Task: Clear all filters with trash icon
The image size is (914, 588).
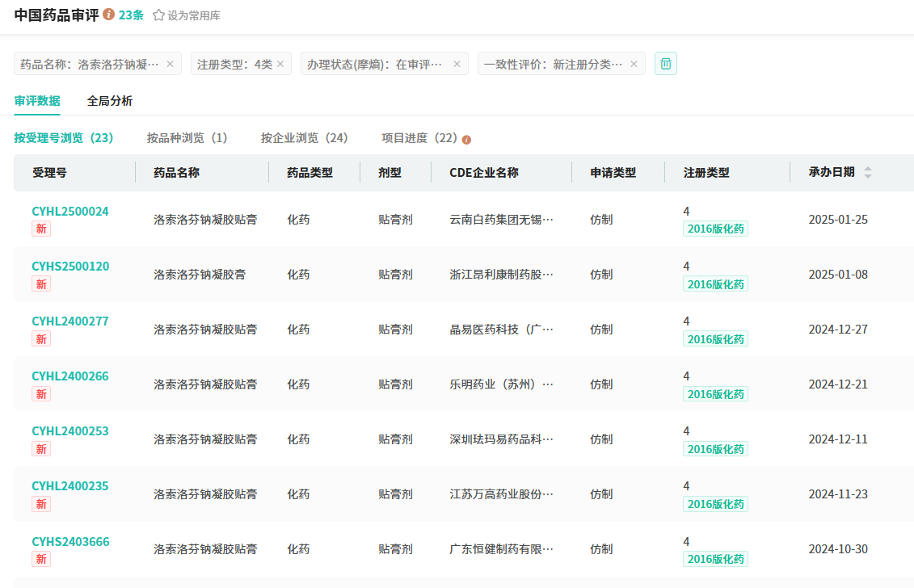Action: (x=666, y=64)
